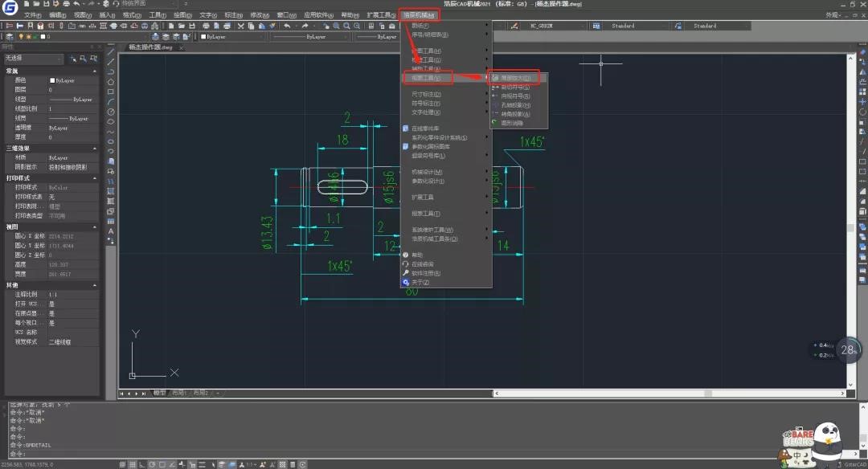Viewport: 868px width, 469px height.
Task: Toggle layer freeze sun icon
Action: click(x=28, y=36)
